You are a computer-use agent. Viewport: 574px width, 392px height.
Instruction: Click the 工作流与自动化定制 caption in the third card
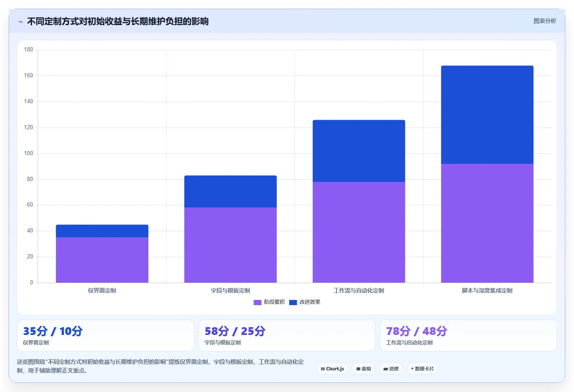tap(409, 343)
